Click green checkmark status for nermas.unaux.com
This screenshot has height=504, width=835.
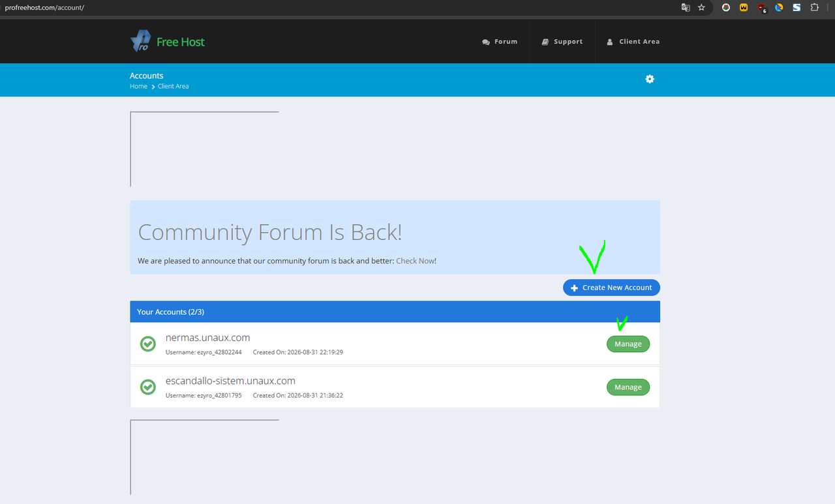pos(148,344)
